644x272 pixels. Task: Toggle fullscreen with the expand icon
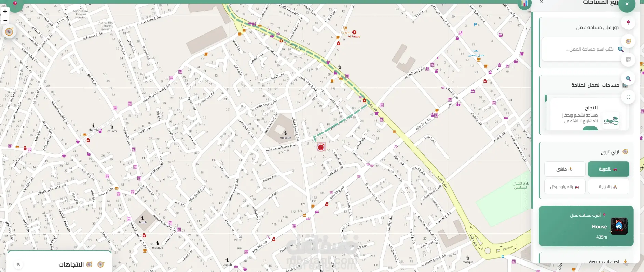tap(628, 97)
